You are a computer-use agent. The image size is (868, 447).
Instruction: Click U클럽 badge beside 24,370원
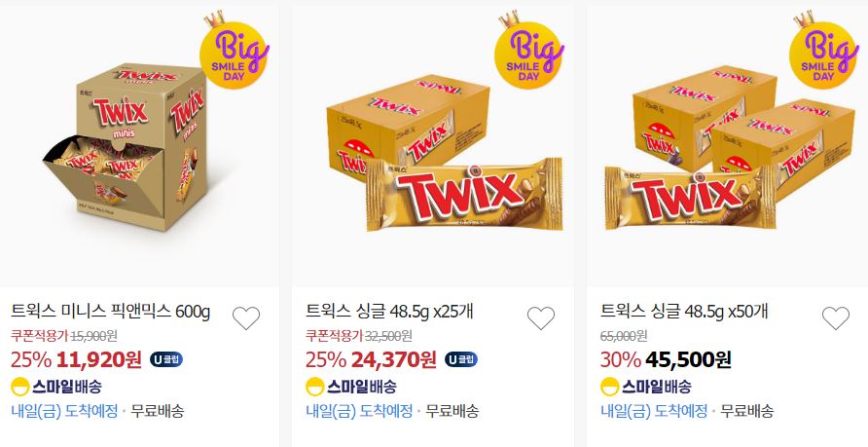click(461, 359)
